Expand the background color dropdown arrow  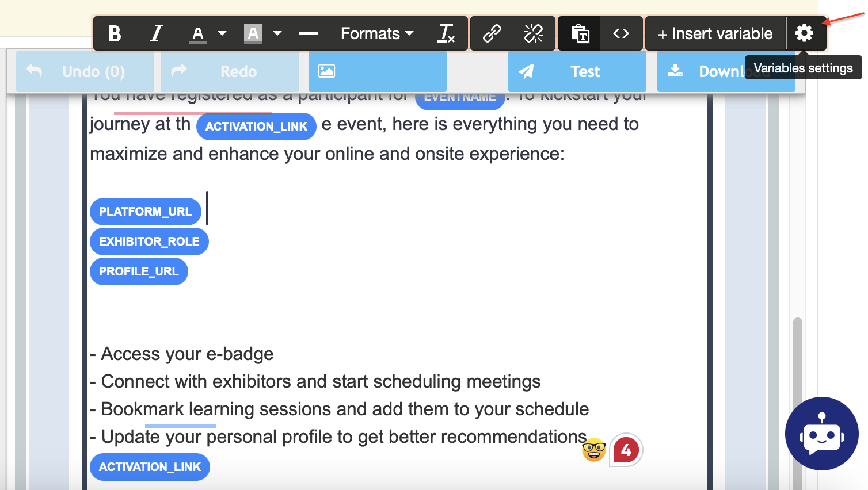(277, 34)
